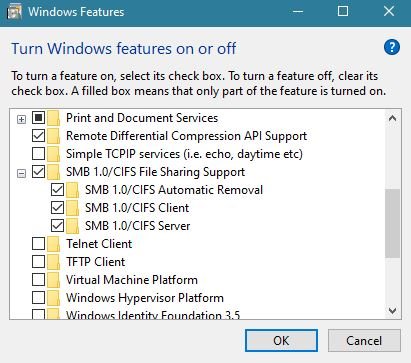Click scrollbar up arrow in features list

pos(392,118)
